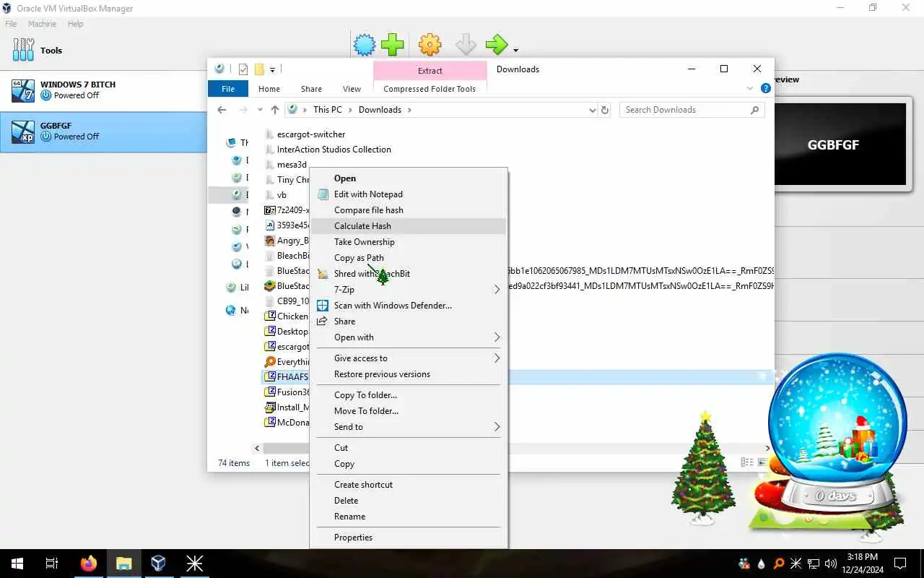Image resolution: width=924 pixels, height=578 pixels.
Task: Open the Action Center notifications icon
Action: tap(900, 564)
